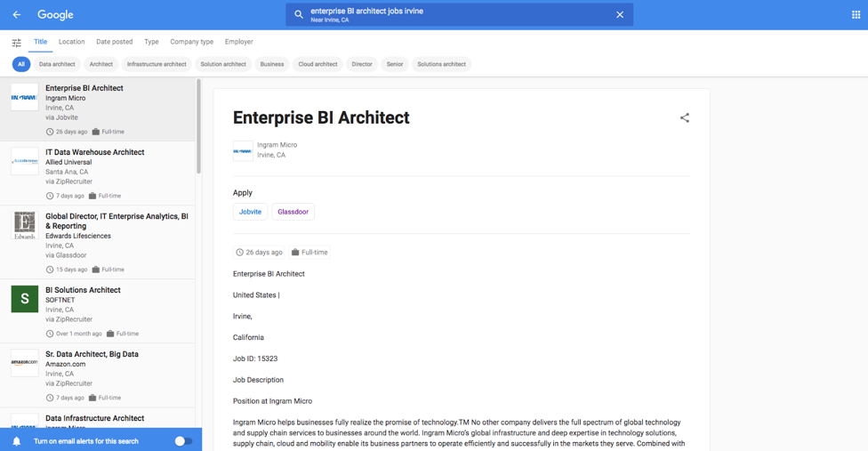Filter by Data architect chip
868x451 pixels.
[57, 64]
